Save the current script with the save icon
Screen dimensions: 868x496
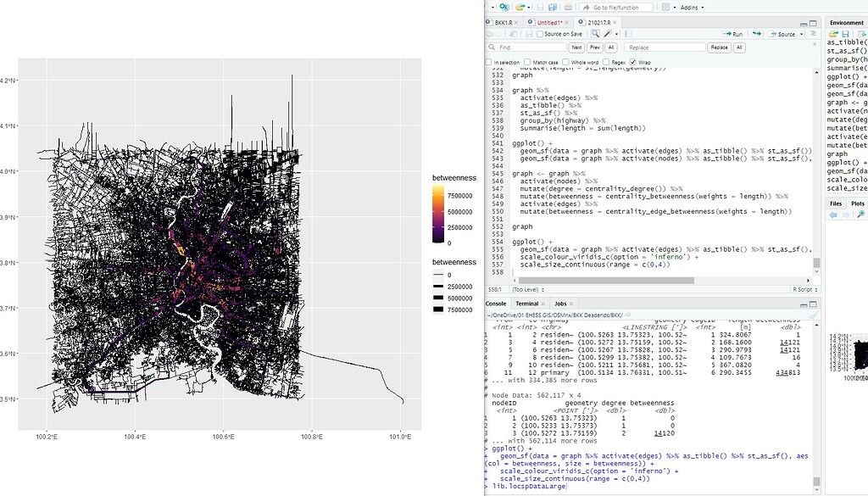pyautogui.click(x=540, y=7)
